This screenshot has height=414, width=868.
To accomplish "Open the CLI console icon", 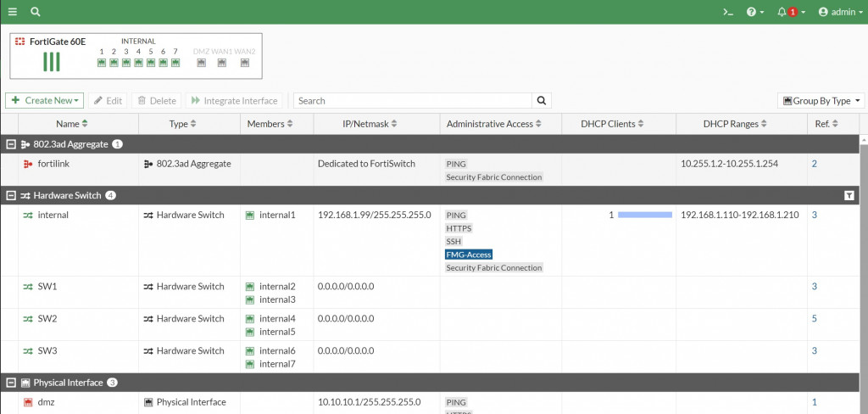I will click(728, 12).
